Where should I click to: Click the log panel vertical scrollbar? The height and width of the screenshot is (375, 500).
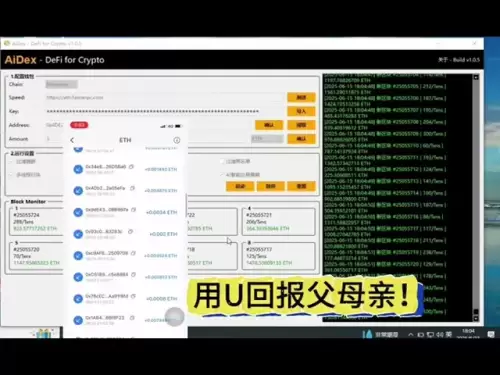tap(476, 198)
